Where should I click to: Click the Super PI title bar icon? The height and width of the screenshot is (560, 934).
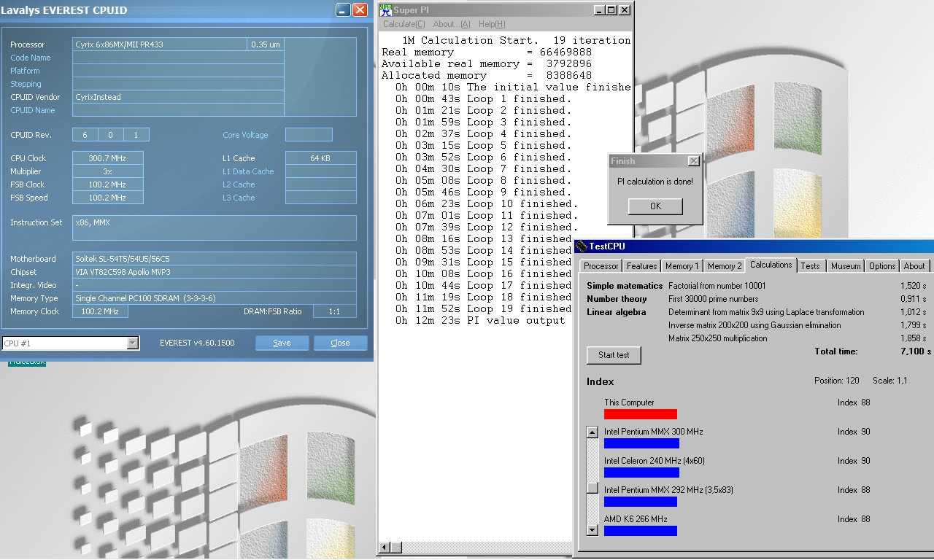click(x=385, y=10)
